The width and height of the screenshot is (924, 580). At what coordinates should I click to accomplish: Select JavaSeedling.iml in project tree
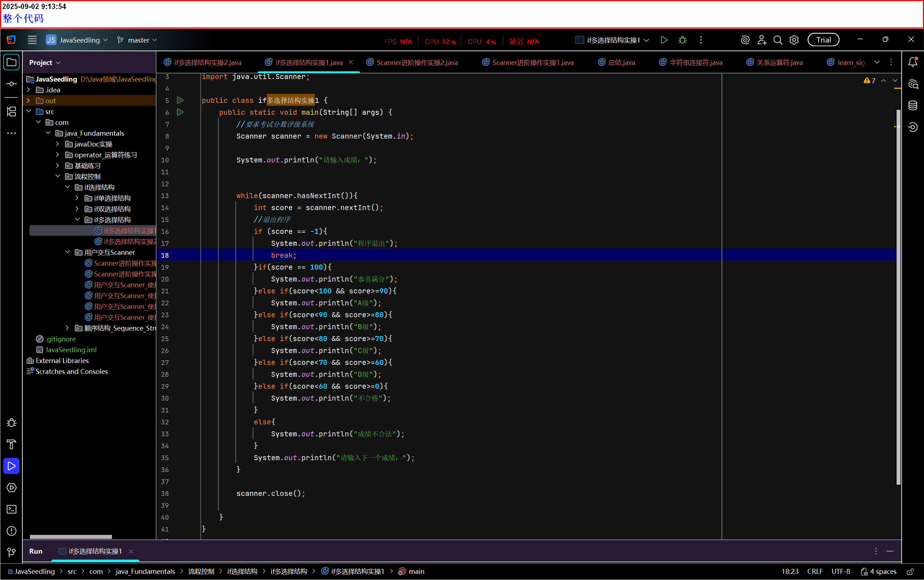coord(66,349)
